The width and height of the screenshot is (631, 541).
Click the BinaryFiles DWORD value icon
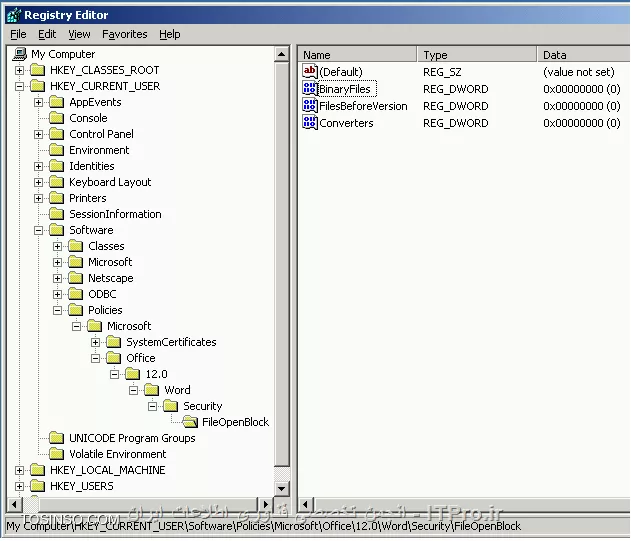(310, 88)
